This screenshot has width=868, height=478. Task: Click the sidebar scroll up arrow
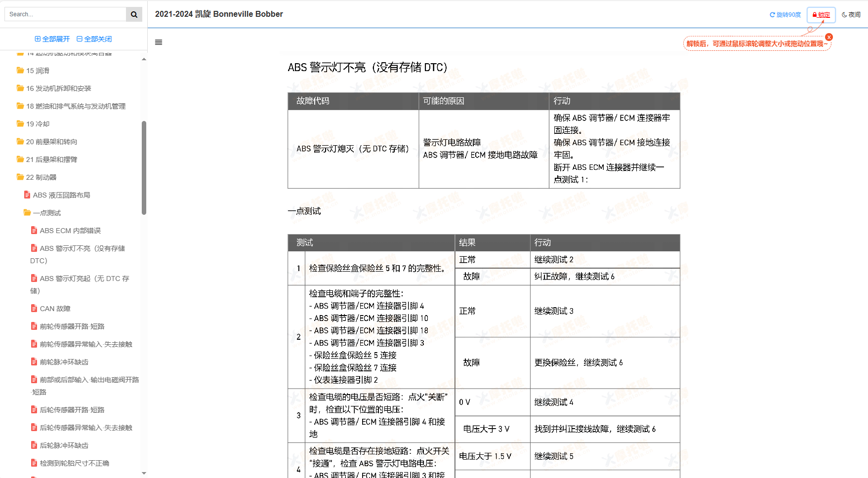coord(144,59)
